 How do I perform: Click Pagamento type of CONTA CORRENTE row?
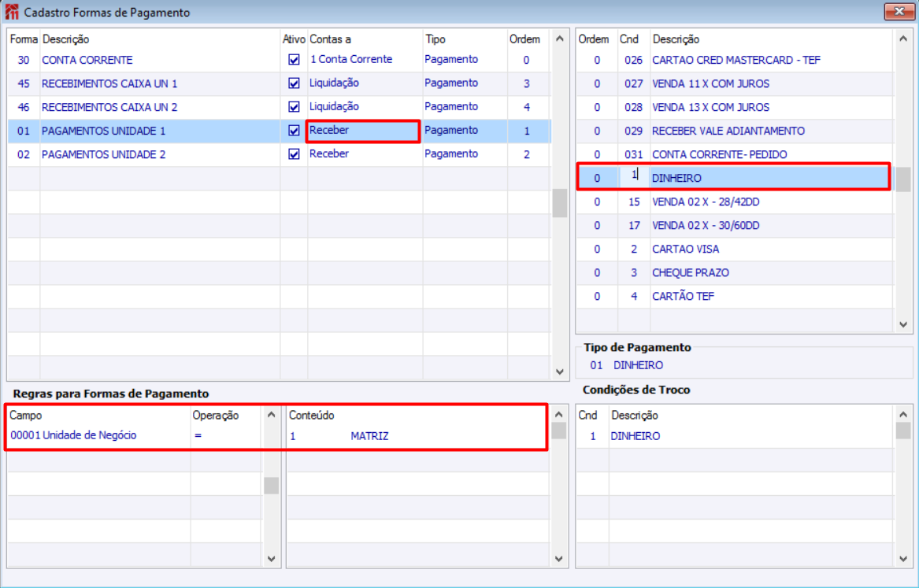(451, 59)
